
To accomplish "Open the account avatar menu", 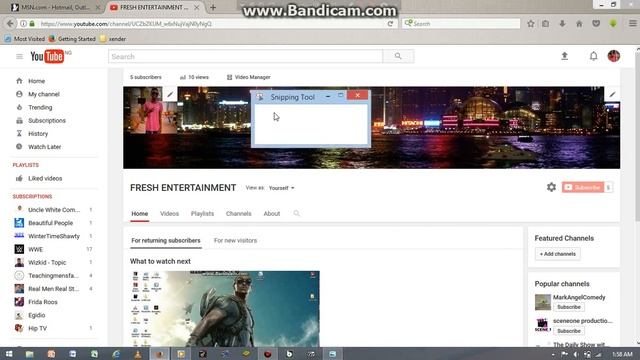I will (613, 56).
